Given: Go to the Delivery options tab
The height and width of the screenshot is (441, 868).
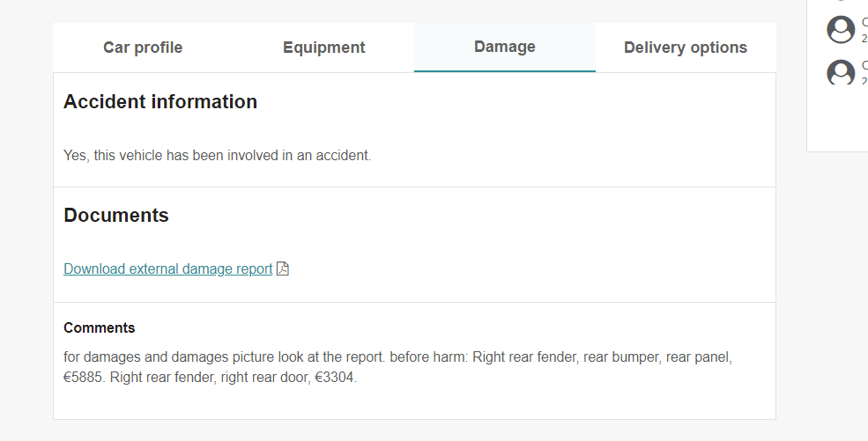Looking at the screenshot, I should (686, 48).
